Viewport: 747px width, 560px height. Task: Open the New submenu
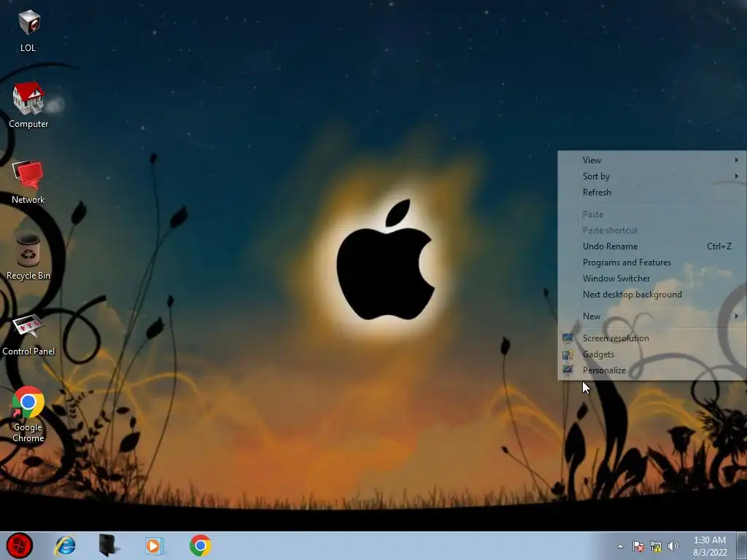[x=651, y=316]
